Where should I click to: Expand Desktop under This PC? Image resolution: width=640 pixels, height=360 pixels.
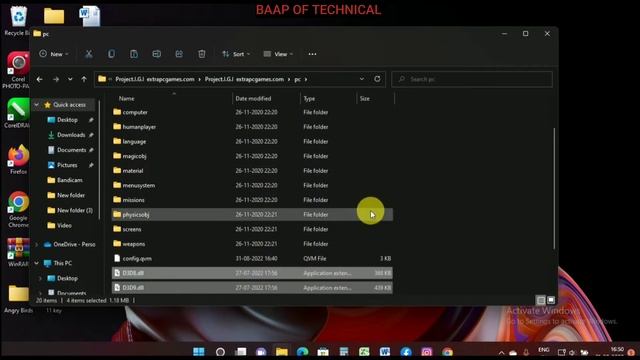[x=40, y=278]
